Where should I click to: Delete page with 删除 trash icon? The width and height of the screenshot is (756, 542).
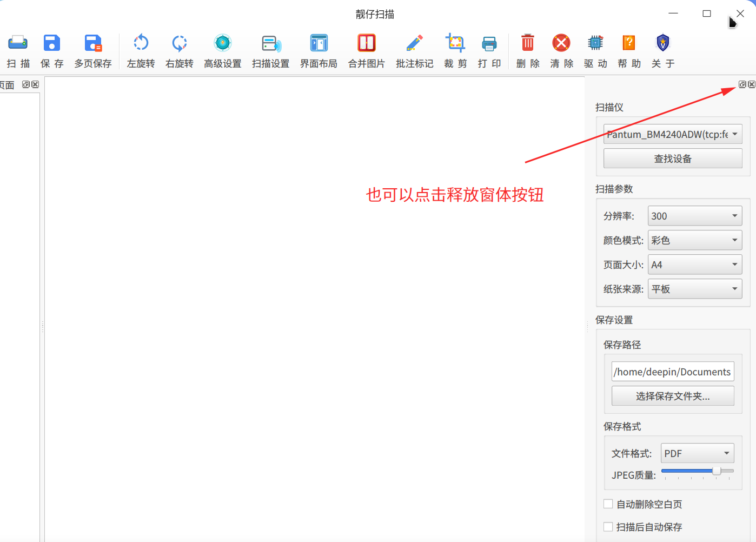pyautogui.click(x=528, y=43)
